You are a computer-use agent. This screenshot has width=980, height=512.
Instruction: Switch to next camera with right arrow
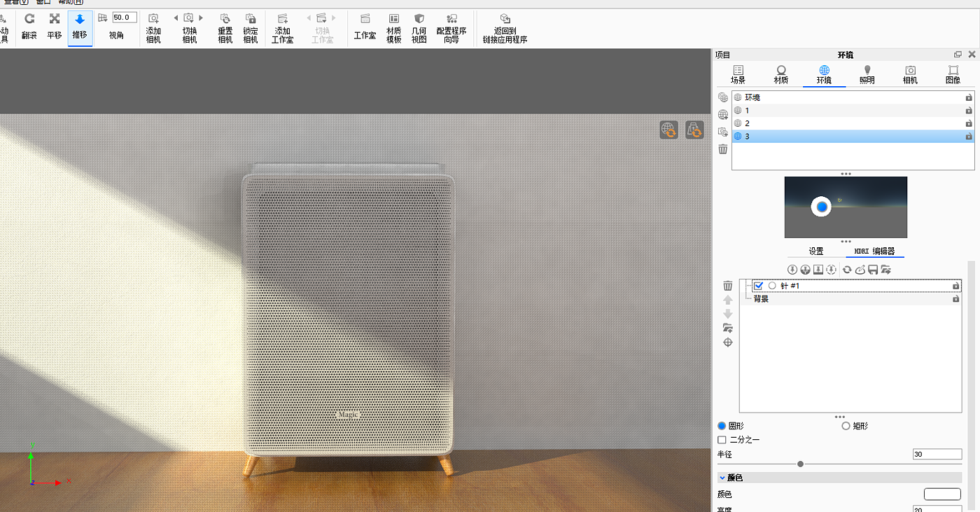202,18
